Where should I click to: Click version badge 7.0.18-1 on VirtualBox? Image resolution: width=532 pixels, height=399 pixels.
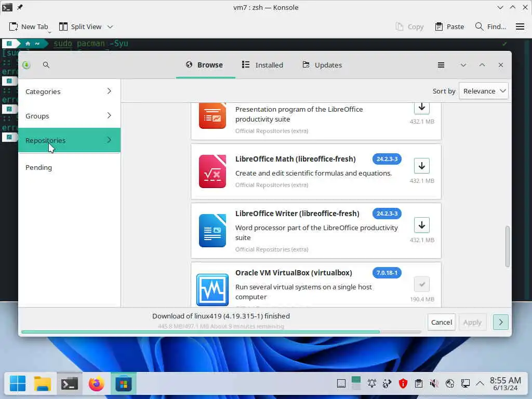coord(387,272)
